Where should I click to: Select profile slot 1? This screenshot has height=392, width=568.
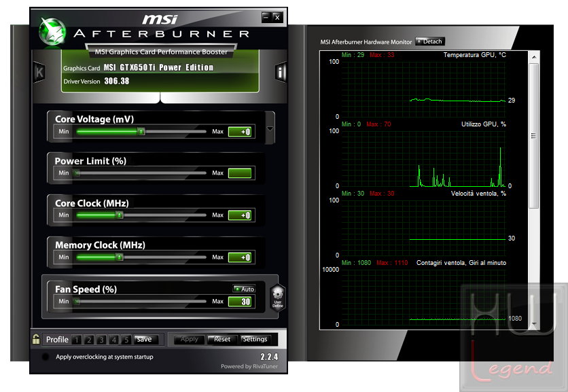pyautogui.click(x=76, y=340)
